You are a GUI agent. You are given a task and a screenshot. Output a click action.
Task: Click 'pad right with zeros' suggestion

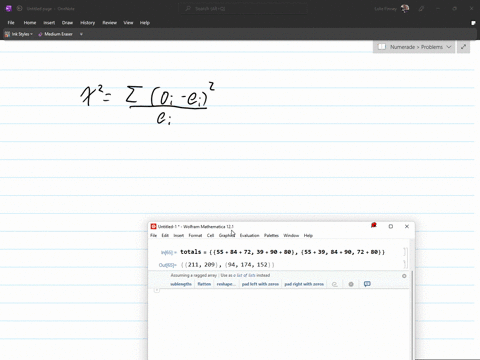(x=304, y=284)
